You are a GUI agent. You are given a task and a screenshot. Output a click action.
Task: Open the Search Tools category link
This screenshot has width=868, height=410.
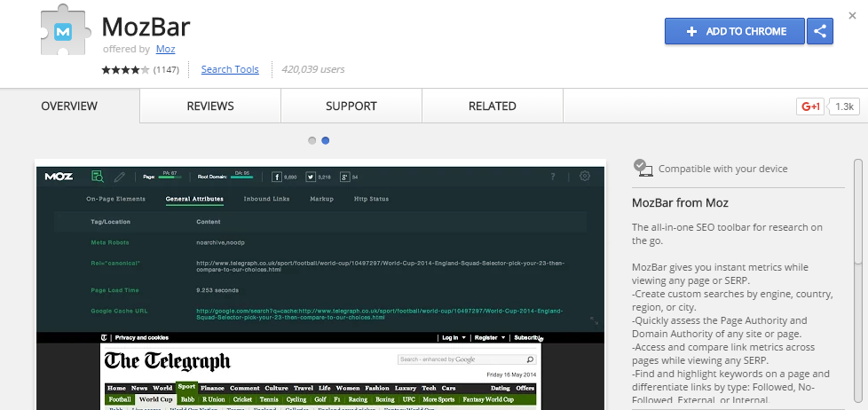click(x=230, y=69)
